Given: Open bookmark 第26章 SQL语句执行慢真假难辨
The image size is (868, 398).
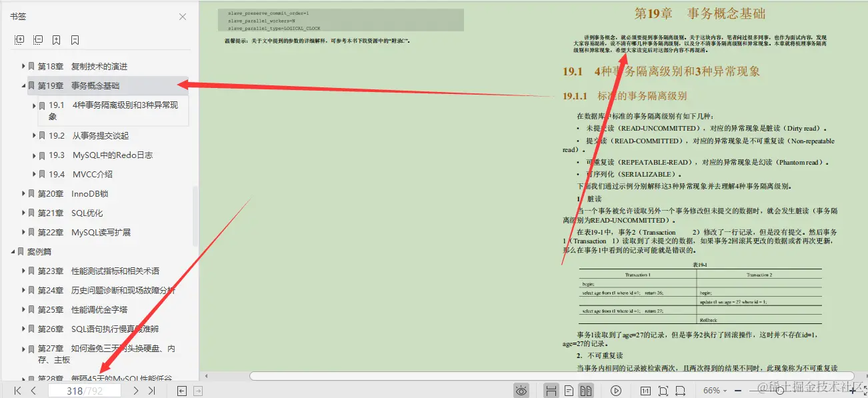Looking at the screenshot, I should (97, 329).
